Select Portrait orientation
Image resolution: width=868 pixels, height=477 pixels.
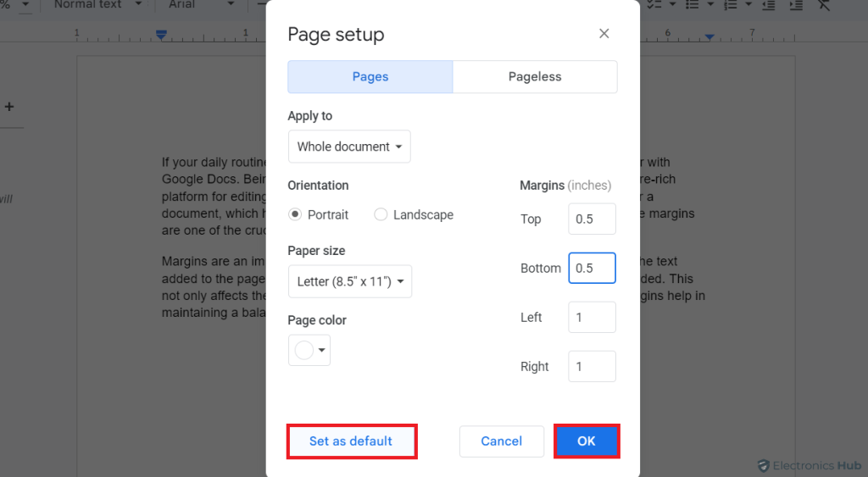(x=295, y=215)
